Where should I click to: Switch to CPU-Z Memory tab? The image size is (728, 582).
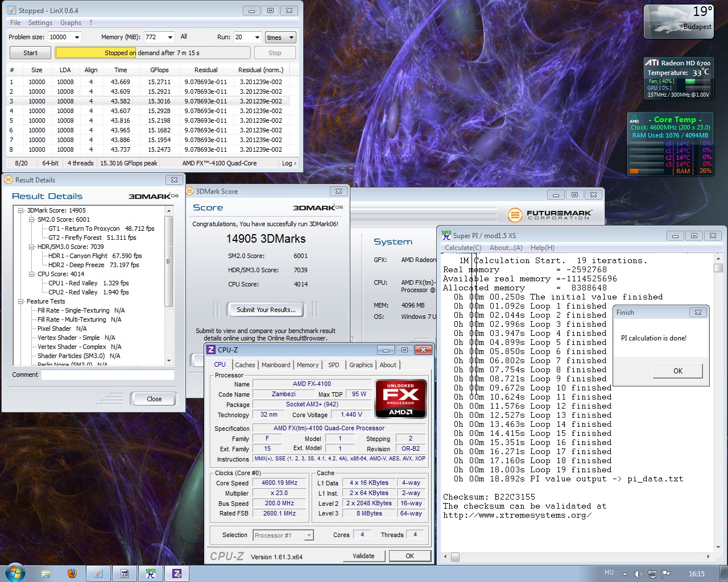[308, 365]
